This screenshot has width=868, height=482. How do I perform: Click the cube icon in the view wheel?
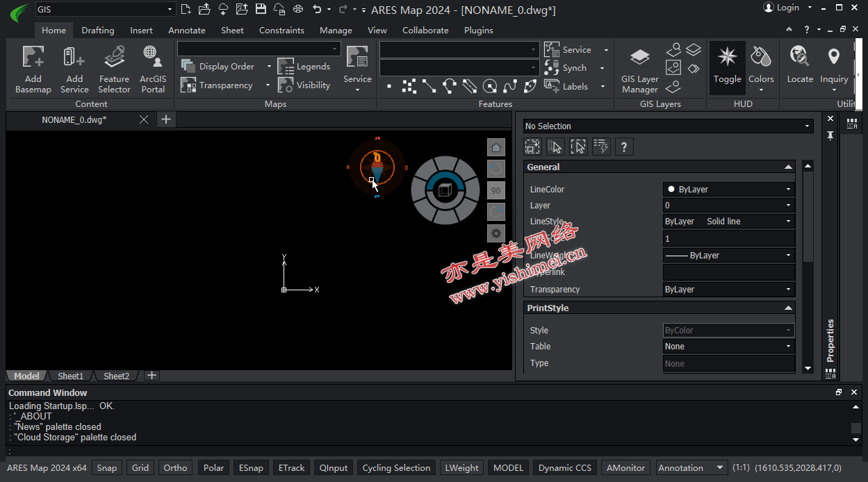445,190
